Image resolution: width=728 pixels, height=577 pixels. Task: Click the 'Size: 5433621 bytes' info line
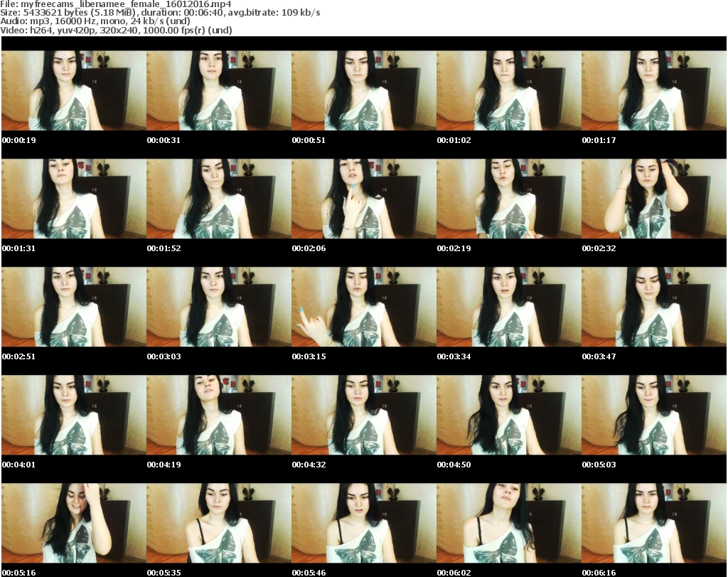(160, 13)
